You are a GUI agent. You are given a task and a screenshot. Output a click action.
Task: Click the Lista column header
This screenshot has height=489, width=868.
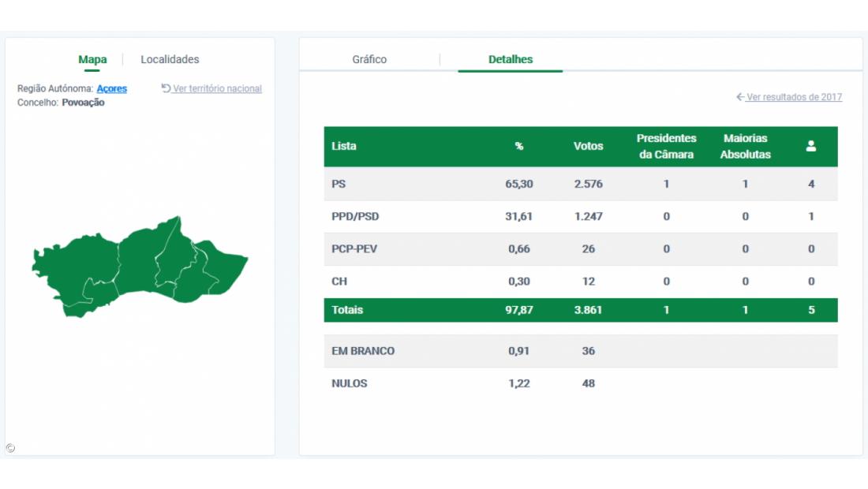click(344, 146)
